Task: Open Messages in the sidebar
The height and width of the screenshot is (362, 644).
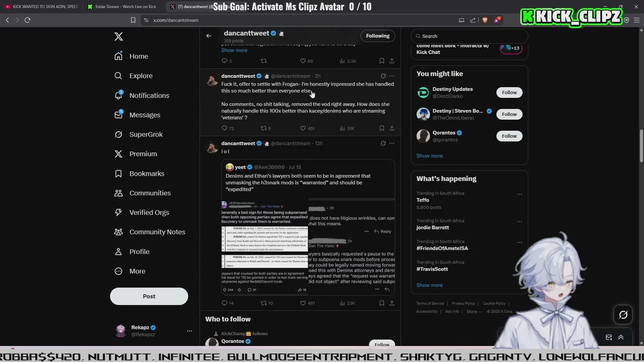Action: pos(137,115)
